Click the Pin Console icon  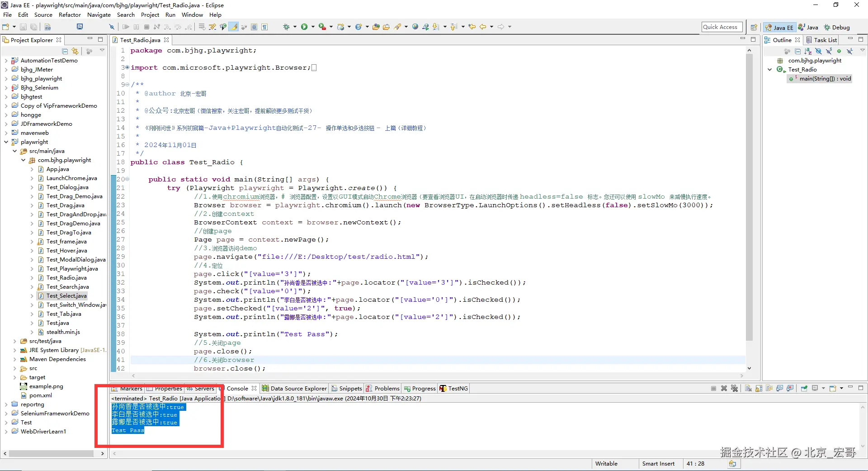click(804, 388)
